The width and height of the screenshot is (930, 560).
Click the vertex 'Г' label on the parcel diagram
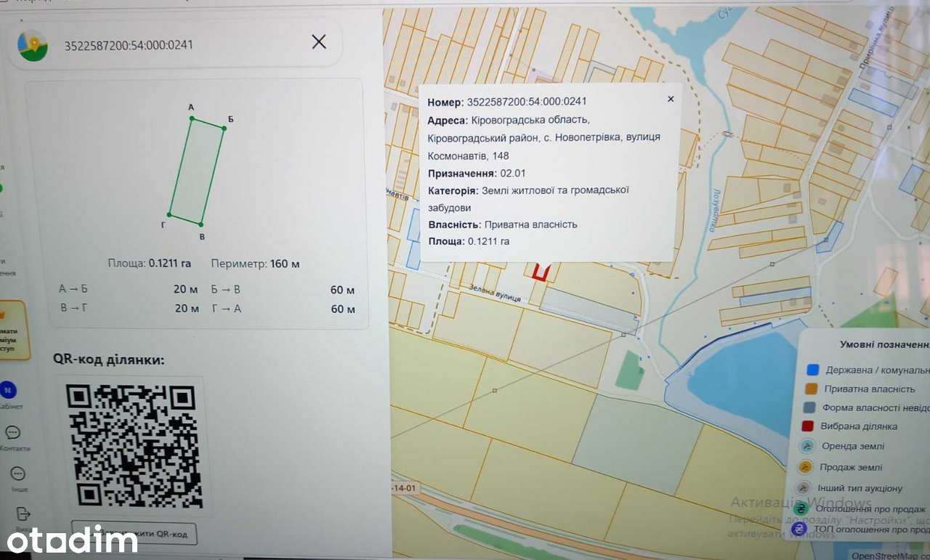(163, 225)
